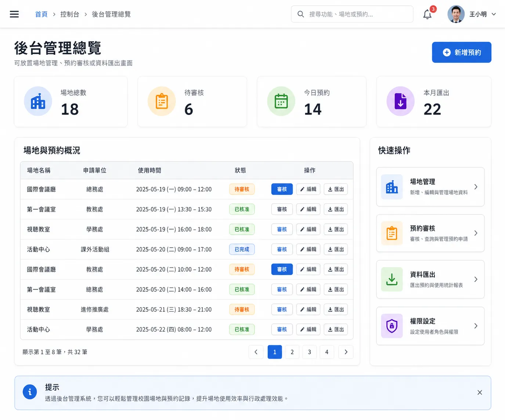Open 資料匯出 card chevron
This screenshot has width=505, height=420.
[x=476, y=279]
